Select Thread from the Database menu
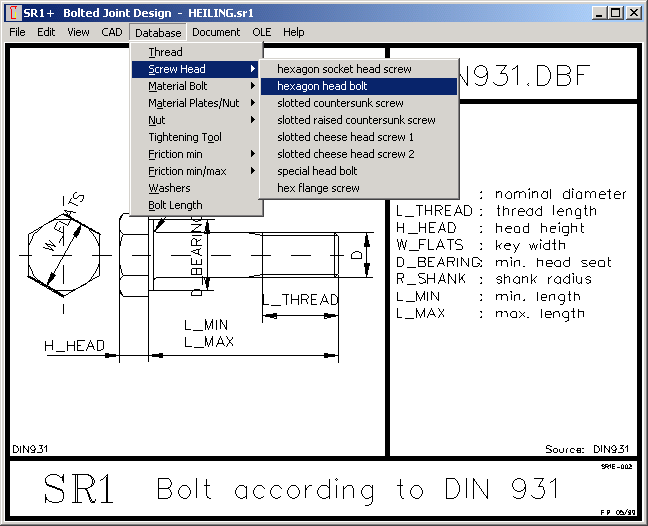Screen dimensions: 648x526 tap(165, 52)
